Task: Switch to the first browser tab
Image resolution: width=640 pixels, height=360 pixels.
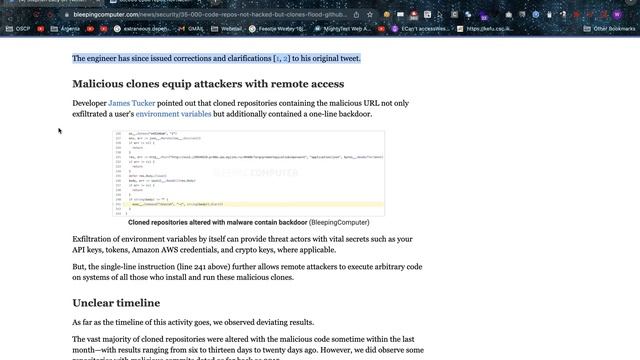Action: (53, 2)
